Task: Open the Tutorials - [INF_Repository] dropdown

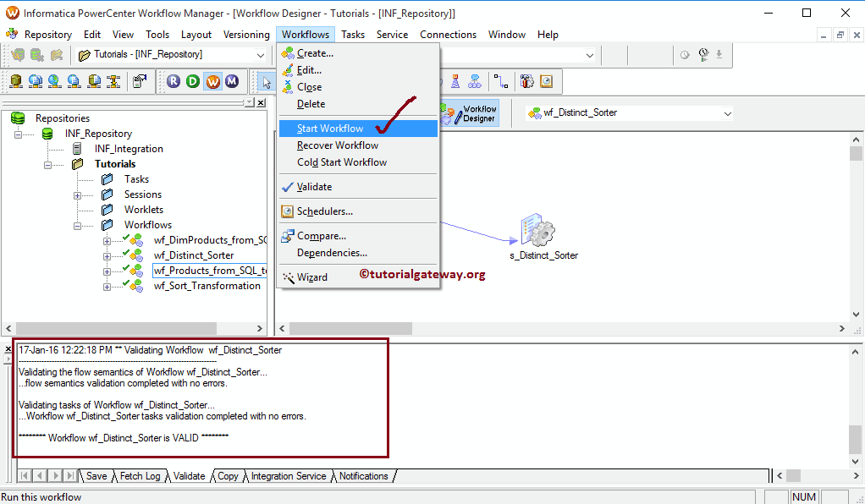Action: tap(261, 57)
